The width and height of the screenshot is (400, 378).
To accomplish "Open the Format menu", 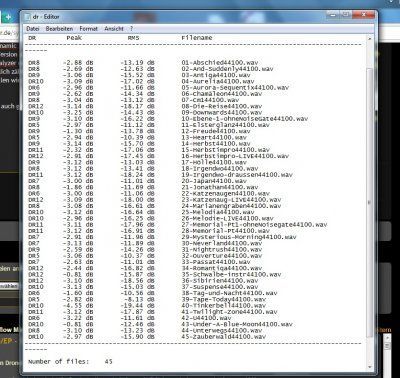I will [89, 29].
